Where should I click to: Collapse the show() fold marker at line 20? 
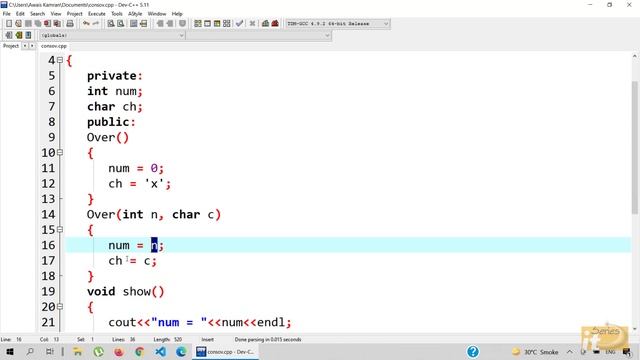point(60,307)
